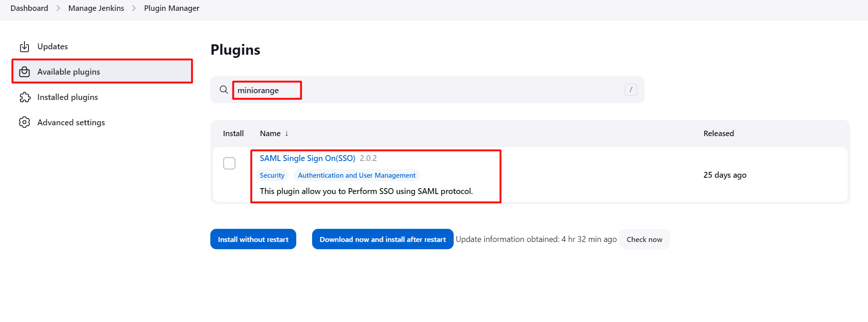Click the search magnifier icon
This screenshot has height=322, width=868.
coord(224,90)
